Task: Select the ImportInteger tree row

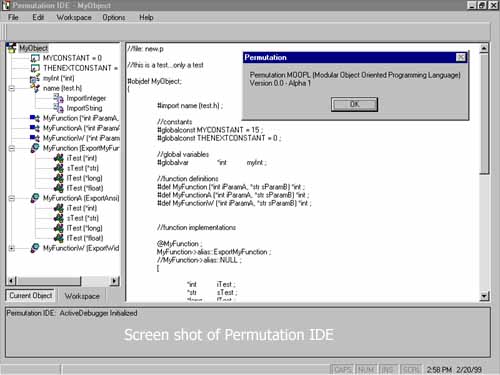Action: tap(86, 98)
